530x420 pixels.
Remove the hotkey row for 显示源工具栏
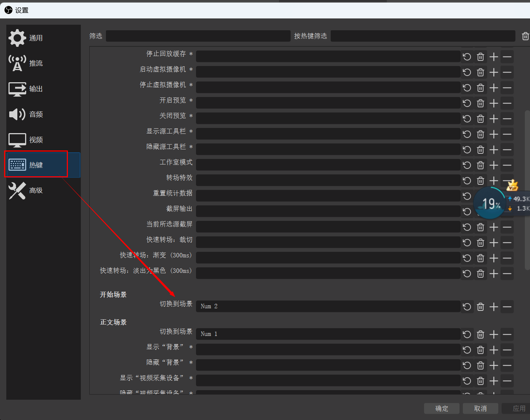coord(507,134)
